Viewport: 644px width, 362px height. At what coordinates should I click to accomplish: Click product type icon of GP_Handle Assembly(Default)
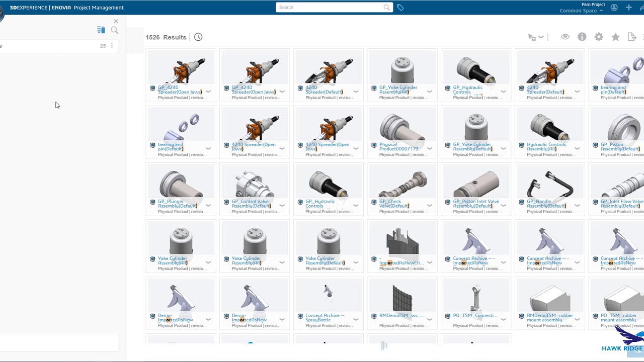coord(522,202)
